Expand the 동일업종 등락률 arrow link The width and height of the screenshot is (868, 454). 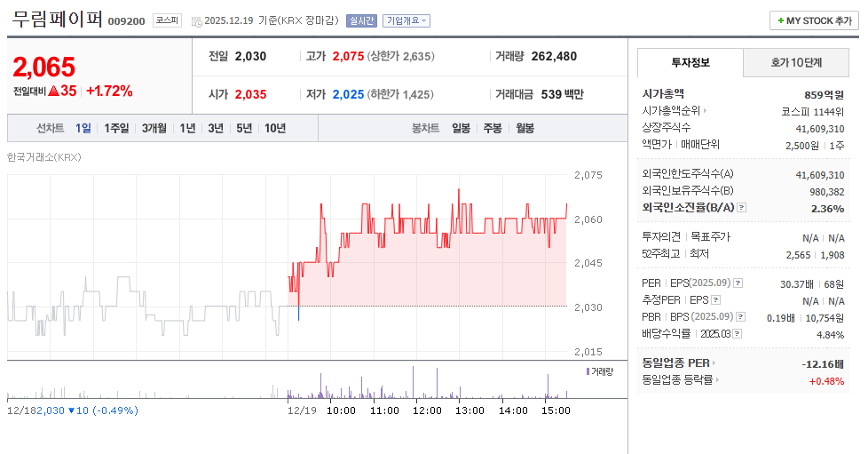717,379
